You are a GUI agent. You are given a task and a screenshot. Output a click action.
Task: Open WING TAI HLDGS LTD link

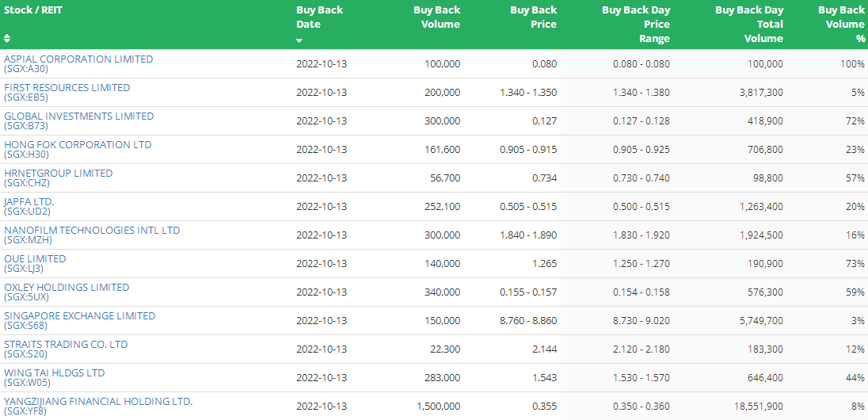pos(54,373)
